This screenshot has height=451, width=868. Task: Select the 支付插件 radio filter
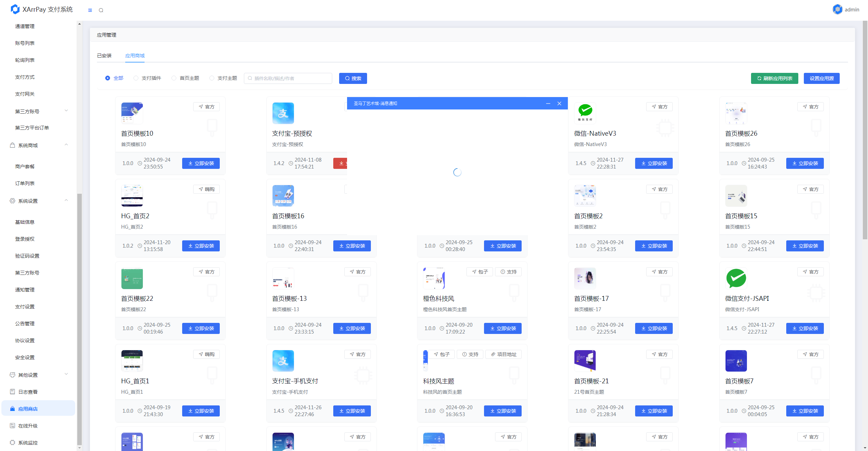[136, 78]
